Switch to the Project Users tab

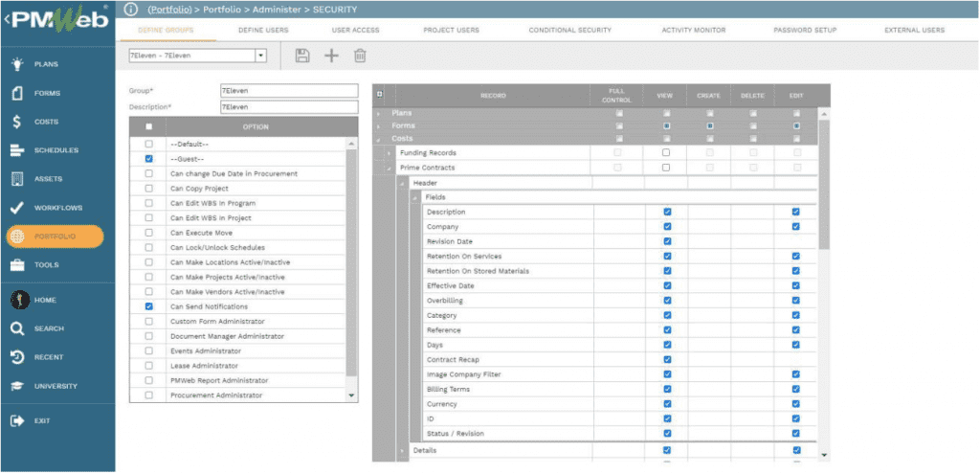[x=452, y=30]
